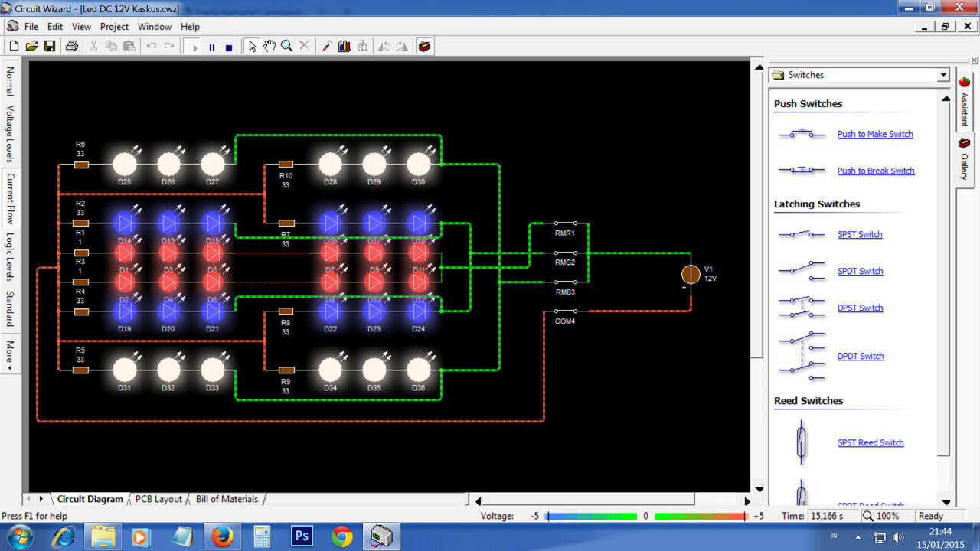Select the Pan hand tool
The width and height of the screenshot is (980, 551).
click(269, 47)
